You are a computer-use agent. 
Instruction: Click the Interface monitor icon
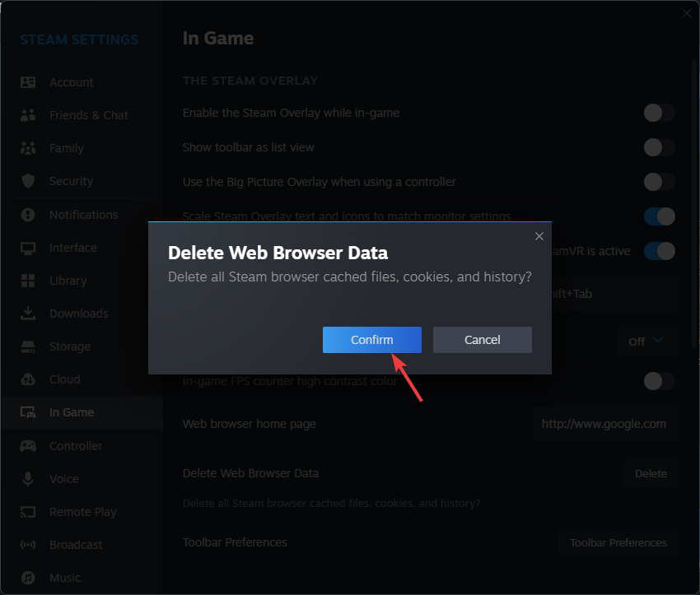[x=28, y=248]
